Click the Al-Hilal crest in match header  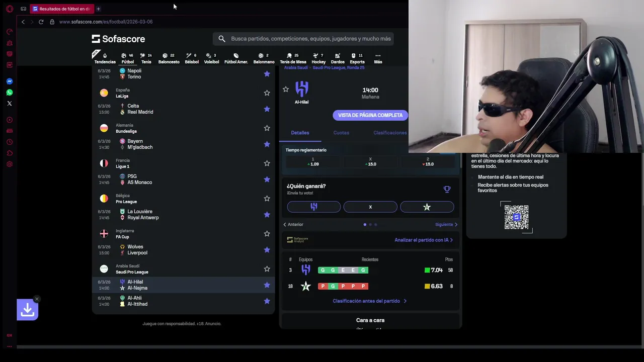[302, 89]
